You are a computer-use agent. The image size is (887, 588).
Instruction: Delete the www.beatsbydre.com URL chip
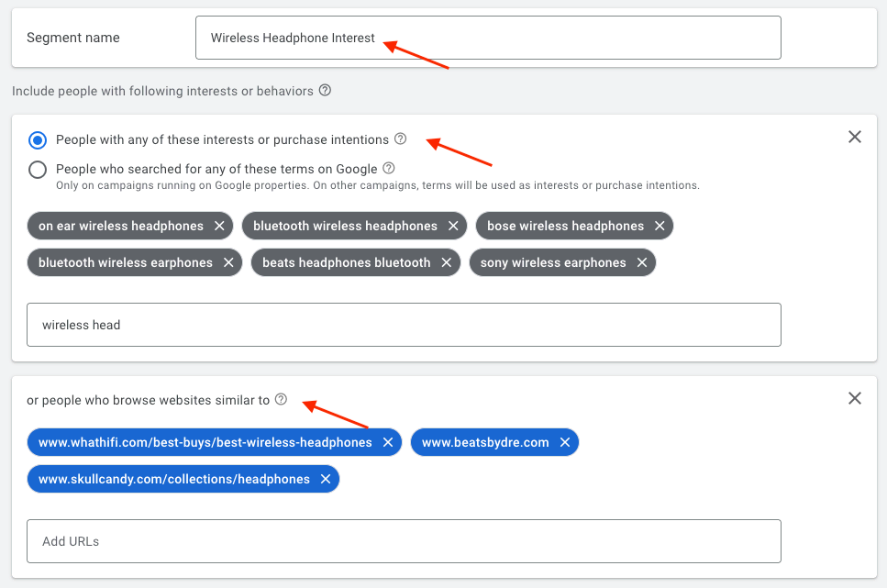pos(565,443)
